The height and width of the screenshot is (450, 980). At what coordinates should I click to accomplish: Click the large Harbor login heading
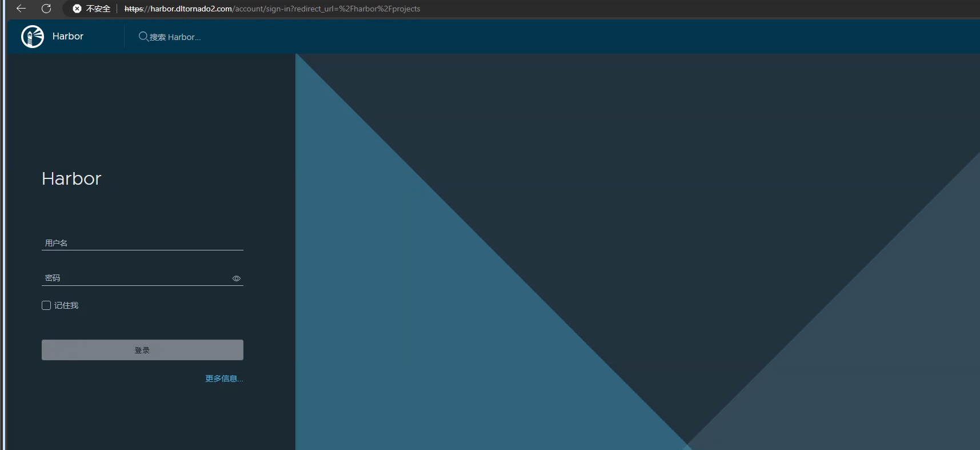point(71,178)
